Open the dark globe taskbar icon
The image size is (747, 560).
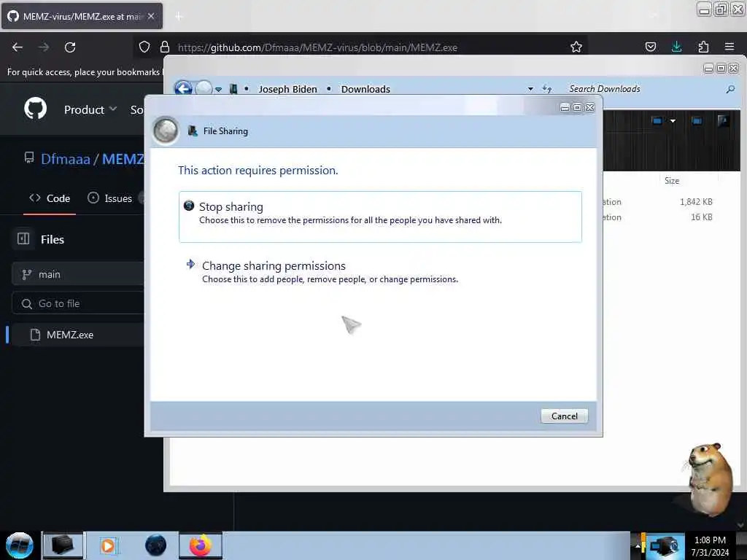pos(155,545)
